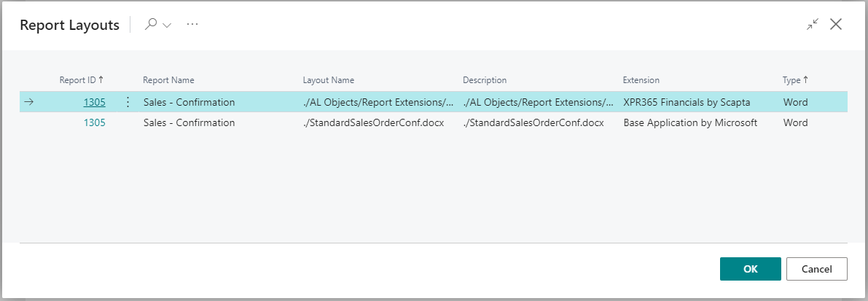
Task: Select the XPR365 Financials by Scapta cell
Action: [x=687, y=102]
